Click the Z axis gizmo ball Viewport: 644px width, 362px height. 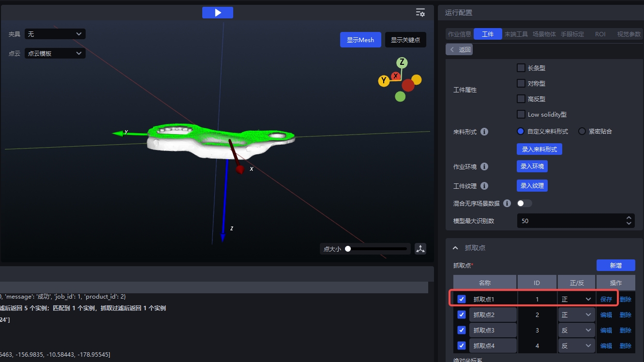tap(402, 62)
